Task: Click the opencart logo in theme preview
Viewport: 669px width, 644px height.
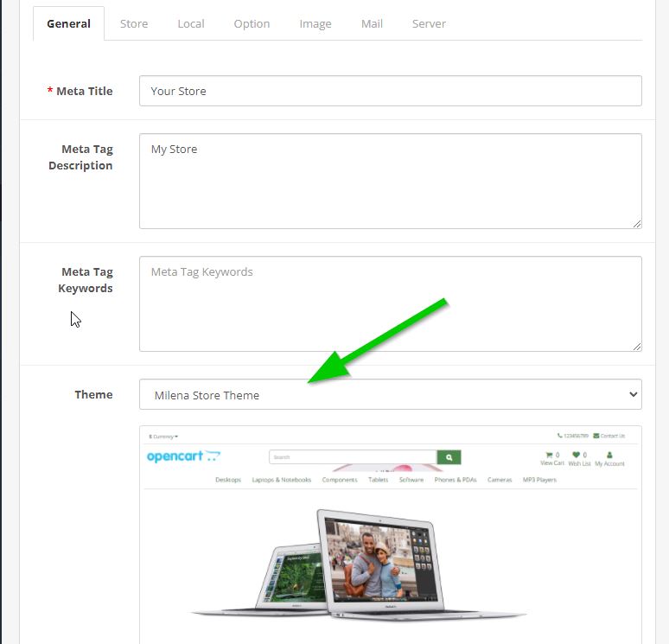Action: 183,456
